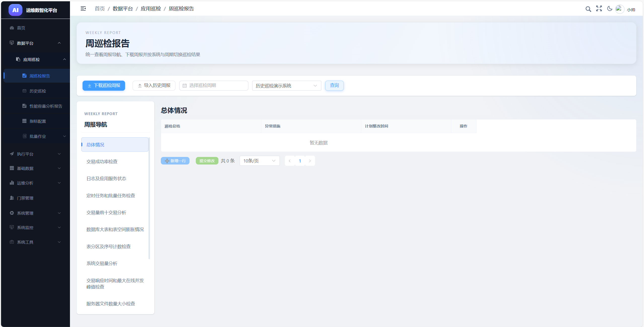This screenshot has height=327, width=644.
Task: Collapse the 应用巡检 submenu chevron
Action: (64, 59)
